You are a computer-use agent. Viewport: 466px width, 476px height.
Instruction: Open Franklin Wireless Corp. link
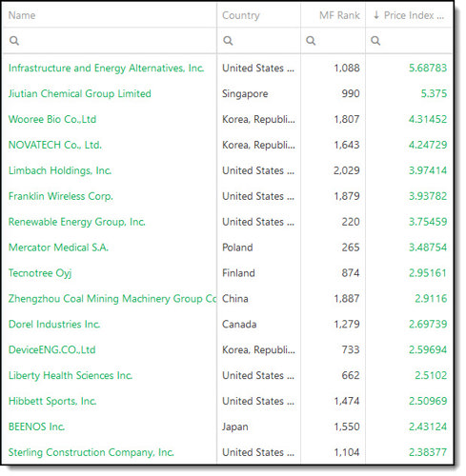point(61,196)
